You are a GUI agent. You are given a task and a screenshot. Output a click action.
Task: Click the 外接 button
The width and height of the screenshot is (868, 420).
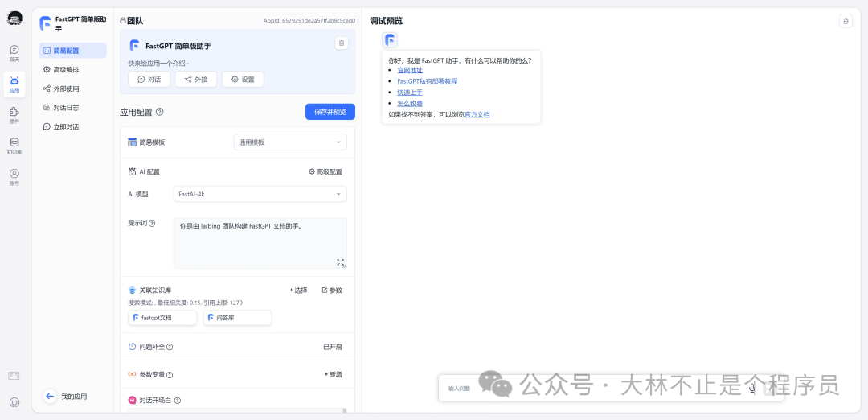tap(196, 79)
